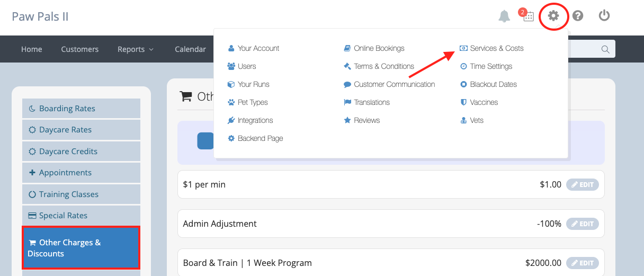Expand the Reports dropdown
This screenshot has width=644, height=276.
click(x=136, y=49)
